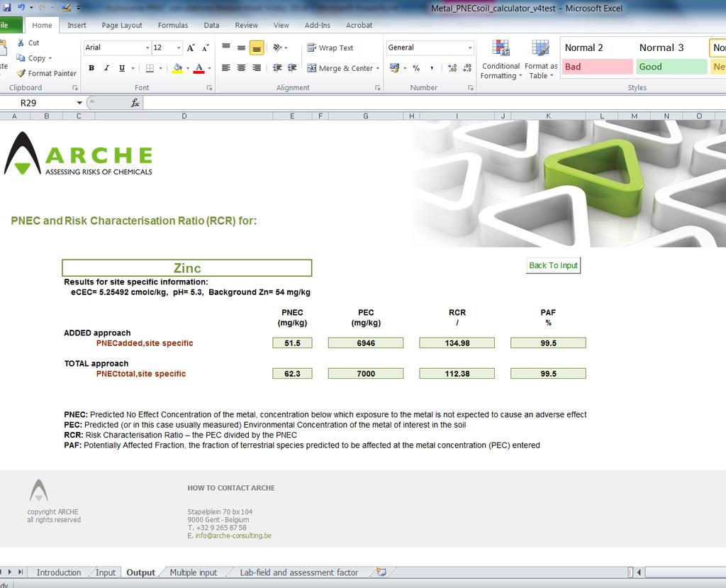This screenshot has height=588, width=726.
Task: Click the Increase Decimal icon
Action: click(452, 68)
